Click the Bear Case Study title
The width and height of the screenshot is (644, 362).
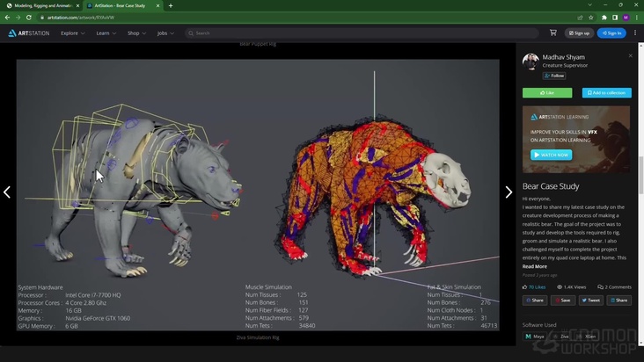tap(551, 186)
